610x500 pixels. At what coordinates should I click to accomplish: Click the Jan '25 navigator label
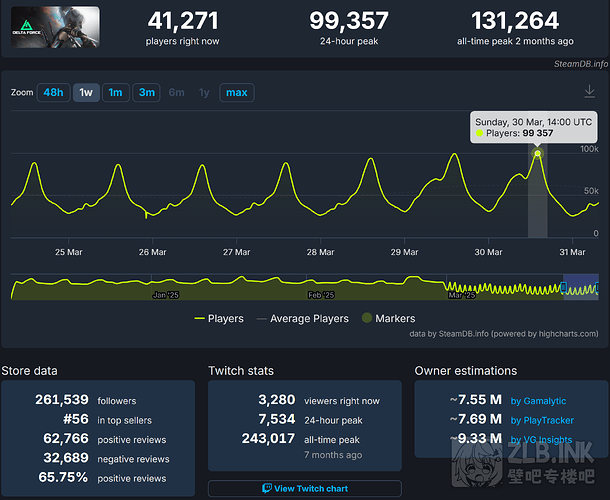[x=166, y=295]
